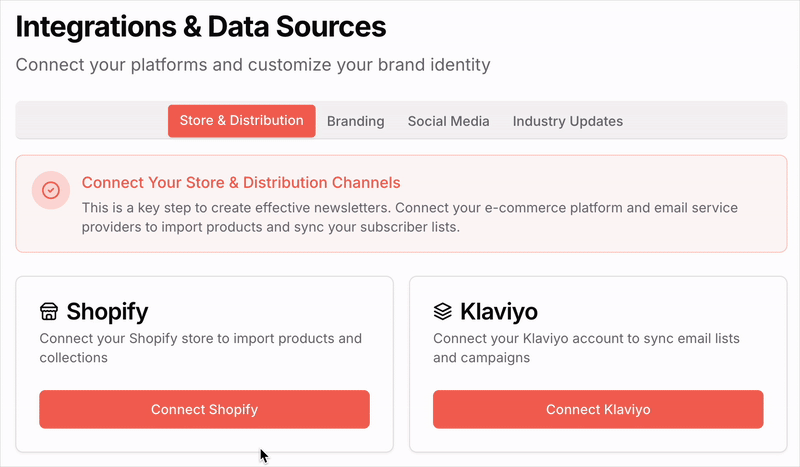Switch to the Branding tab
Viewport: 800px width, 467px height.
tap(356, 121)
